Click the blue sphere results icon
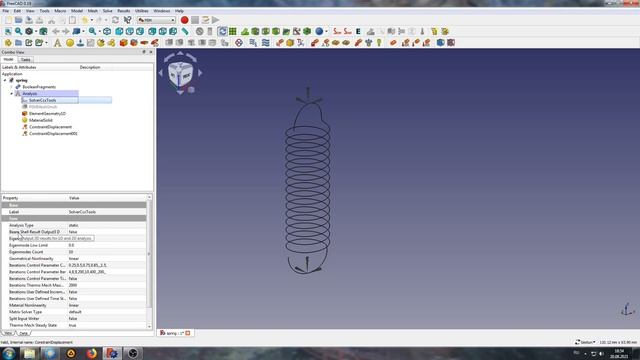640x360 pixels. pyautogui.click(x=319, y=31)
